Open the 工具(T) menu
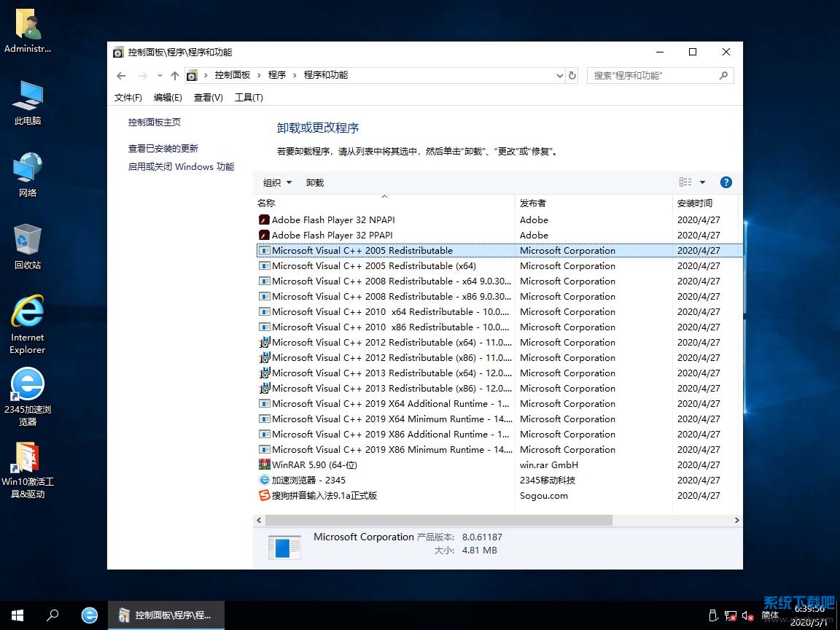840x630 pixels. 248,97
